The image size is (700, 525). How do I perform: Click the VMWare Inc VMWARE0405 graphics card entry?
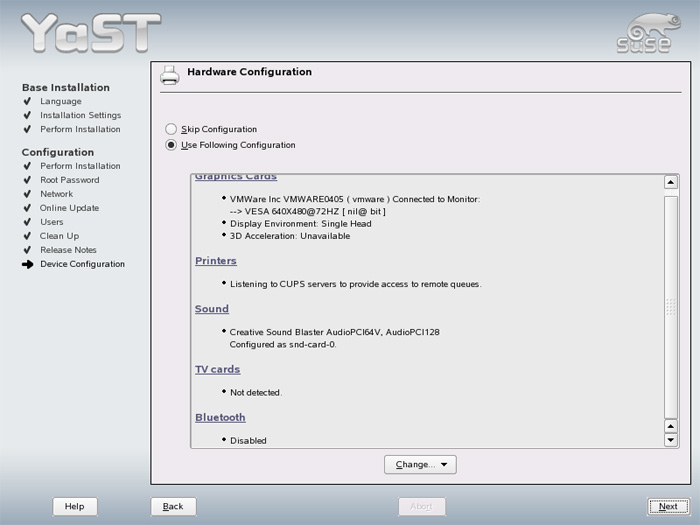(x=355, y=199)
